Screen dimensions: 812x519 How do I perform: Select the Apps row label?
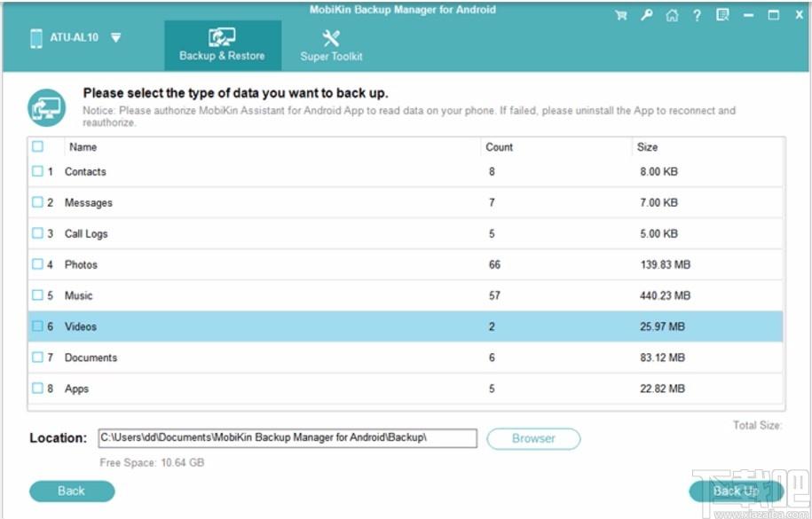tap(76, 389)
